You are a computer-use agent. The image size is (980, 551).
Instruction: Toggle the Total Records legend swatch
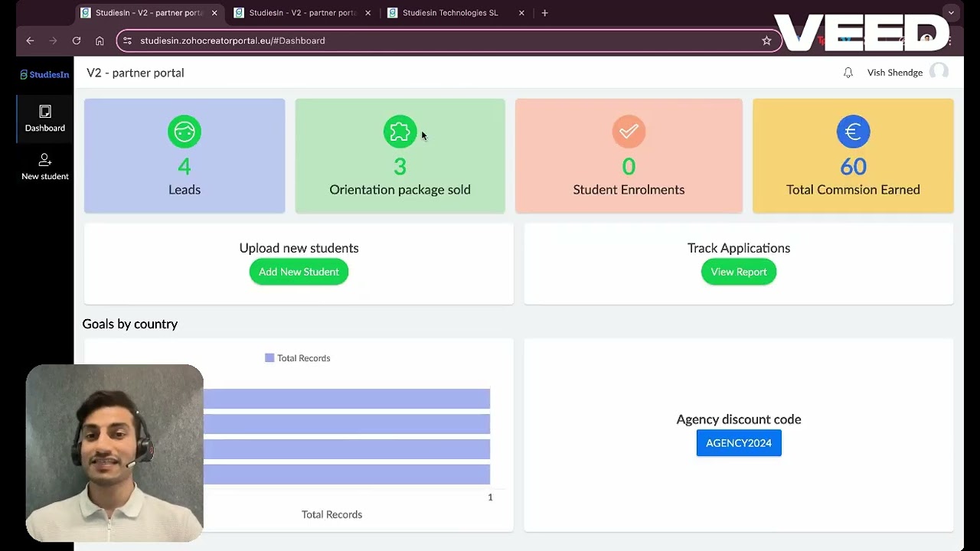pyautogui.click(x=269, y=358)
